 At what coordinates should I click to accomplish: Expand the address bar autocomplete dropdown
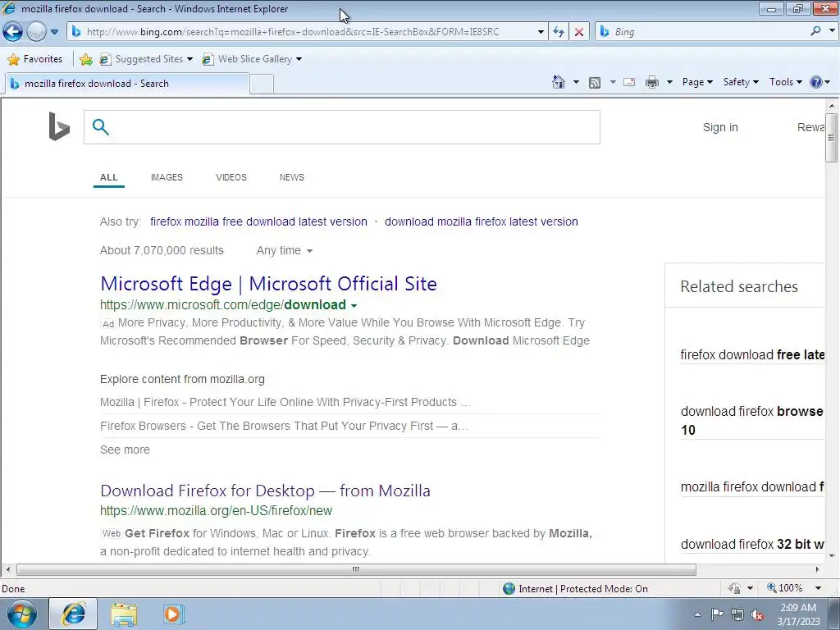pos(541,32)
